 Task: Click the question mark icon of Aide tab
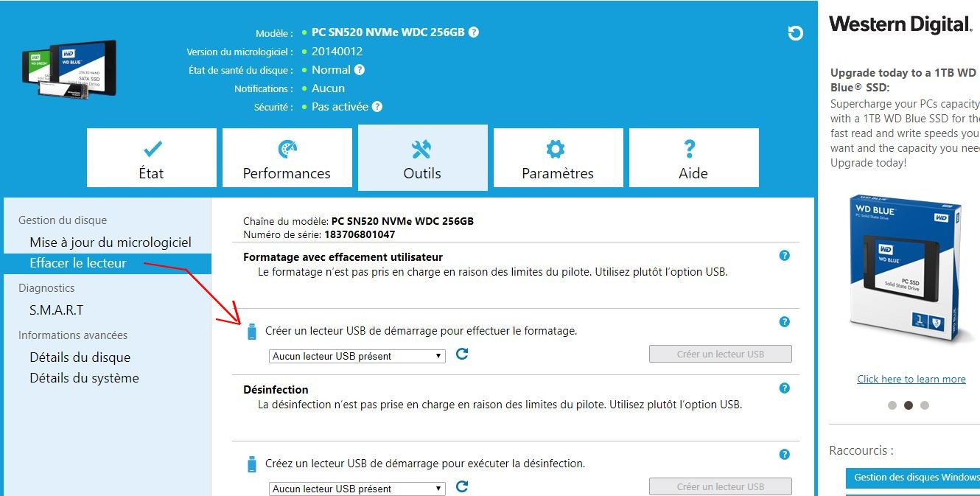690,150
